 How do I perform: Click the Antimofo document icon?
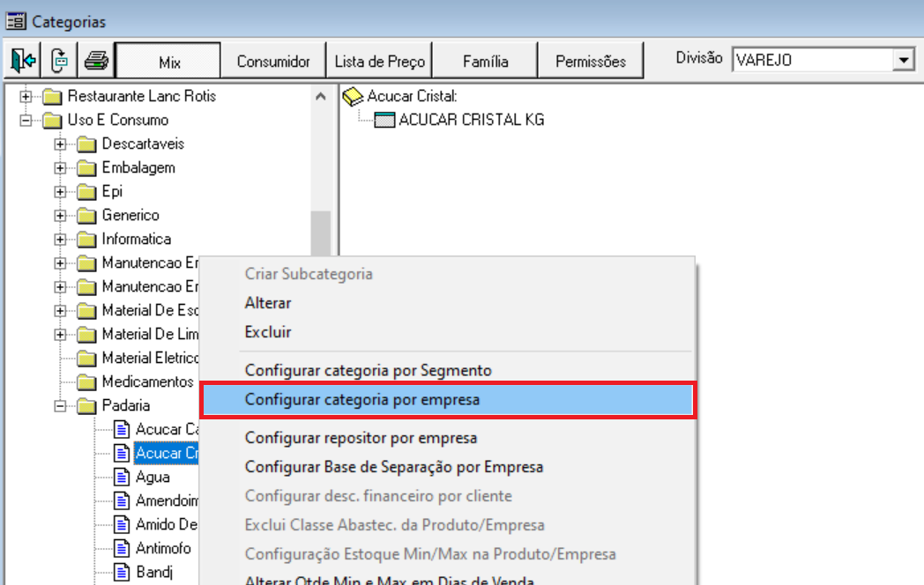[122, 549]
